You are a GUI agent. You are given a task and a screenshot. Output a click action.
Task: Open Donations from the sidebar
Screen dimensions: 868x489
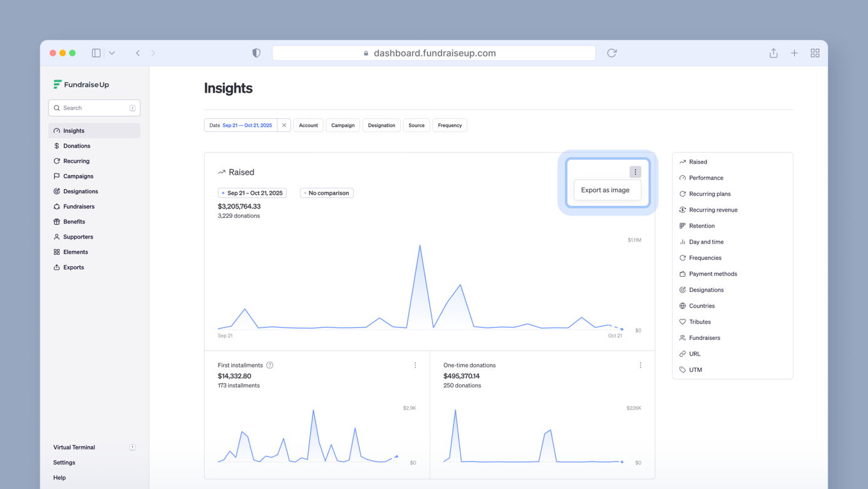coord(76,146)
